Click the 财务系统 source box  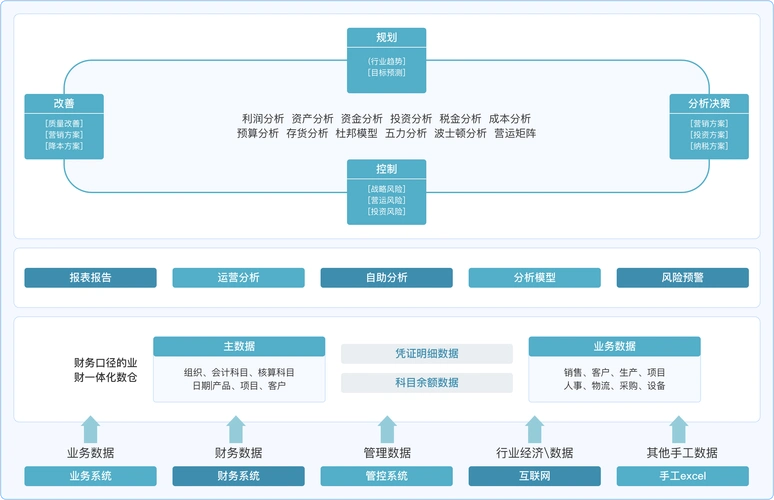click(238, 476)
